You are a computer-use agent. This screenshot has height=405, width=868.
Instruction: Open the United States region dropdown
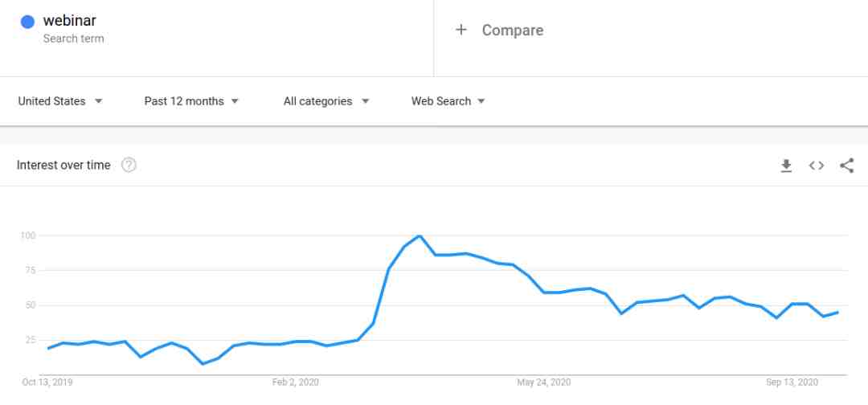coord(60,101)
